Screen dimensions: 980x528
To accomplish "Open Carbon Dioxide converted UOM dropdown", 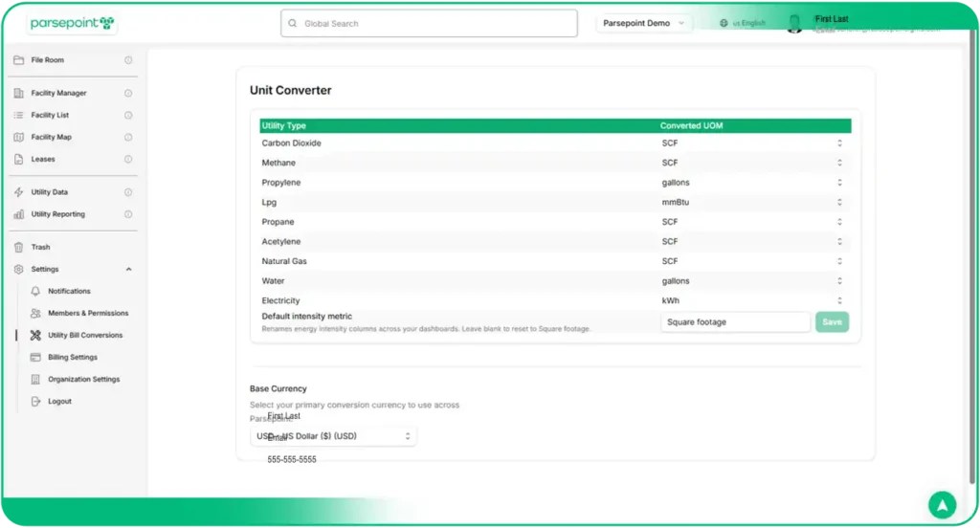I will [x=751, y=143].
